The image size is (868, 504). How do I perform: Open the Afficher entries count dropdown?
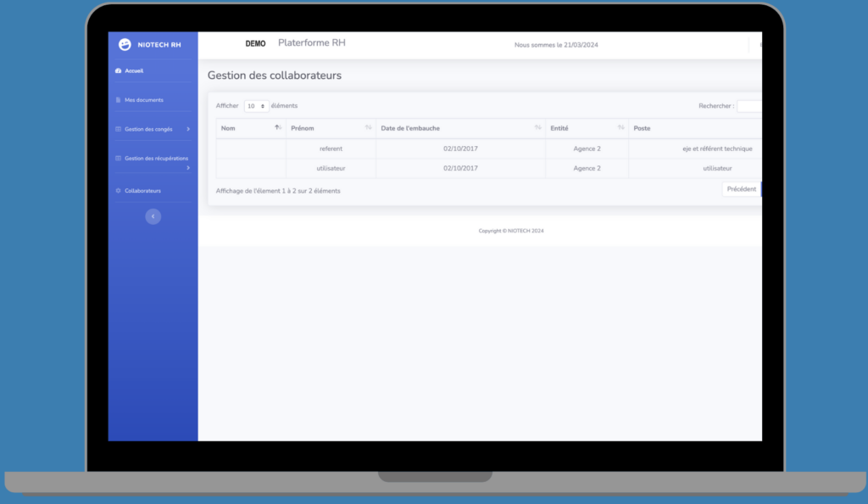(x=256, y=106)
